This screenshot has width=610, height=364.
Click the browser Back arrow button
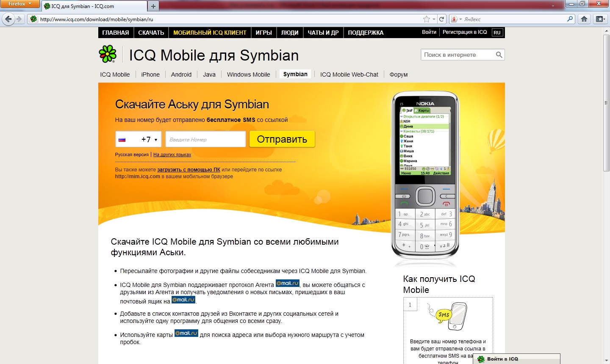pyautogui.click(x=8, y=19)
